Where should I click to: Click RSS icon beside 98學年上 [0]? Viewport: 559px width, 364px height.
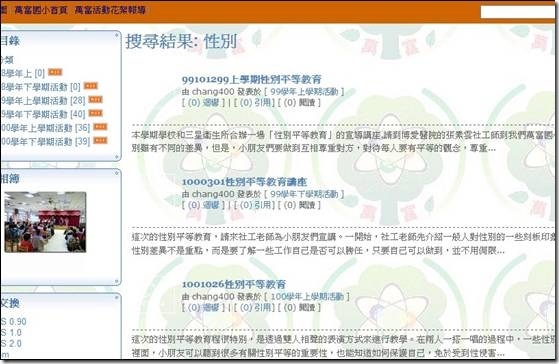[55, 72]
